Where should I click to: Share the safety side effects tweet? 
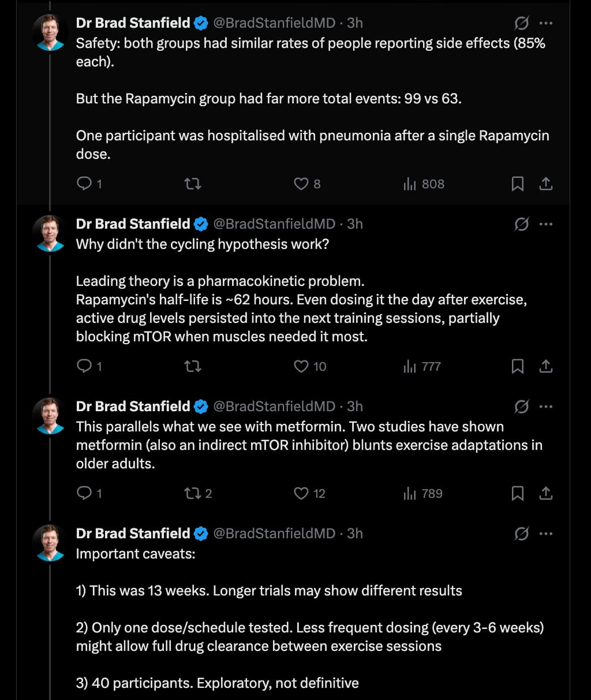(x=546, y=184)
